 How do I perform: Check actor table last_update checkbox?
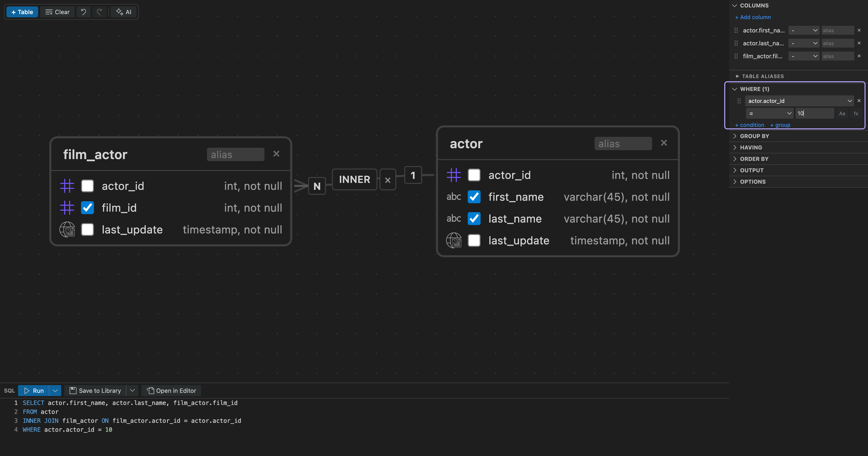coord(474,241)
